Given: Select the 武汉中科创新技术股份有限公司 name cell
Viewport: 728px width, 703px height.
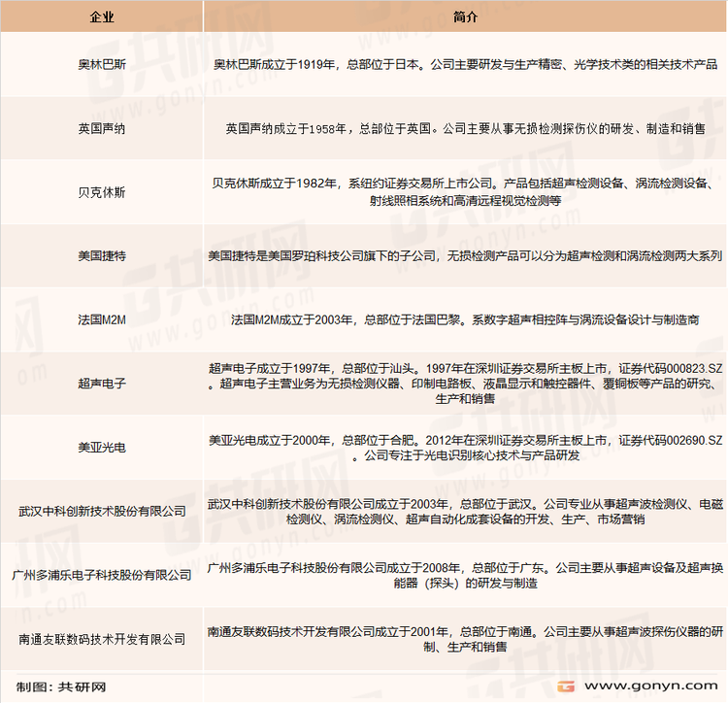Looking at the screenshot, I should (x=102, y=512).
